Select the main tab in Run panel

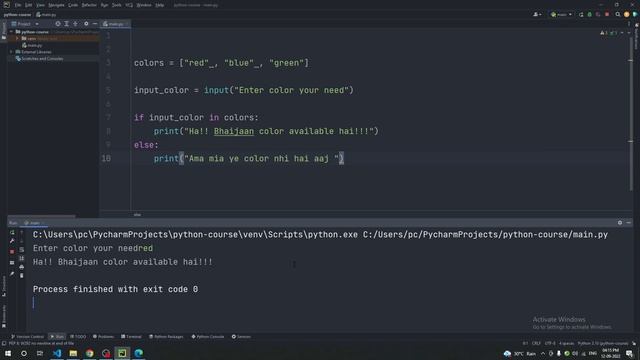tap(33, 223)
